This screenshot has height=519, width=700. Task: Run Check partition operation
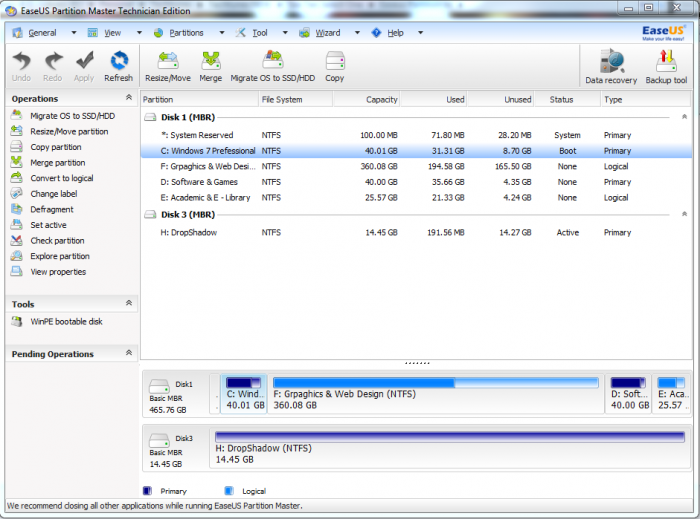[47, 241]
